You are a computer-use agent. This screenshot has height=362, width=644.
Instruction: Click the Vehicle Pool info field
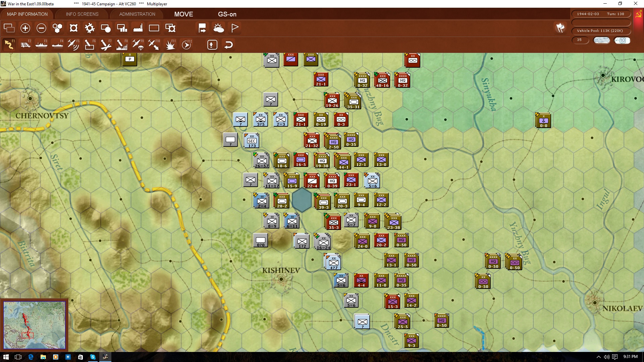(601, 31)
